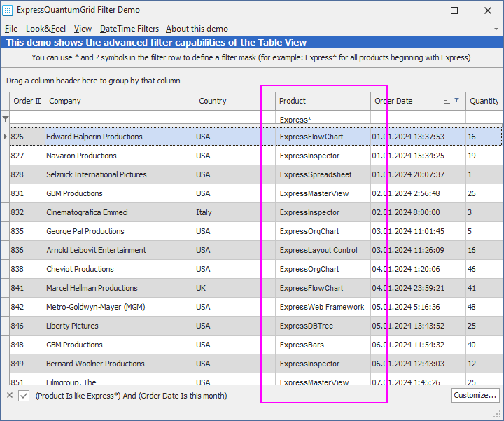This screenshot has height=421, width=504.
Task: Select Liberty Pictures cell
Action: click(120, 326)
